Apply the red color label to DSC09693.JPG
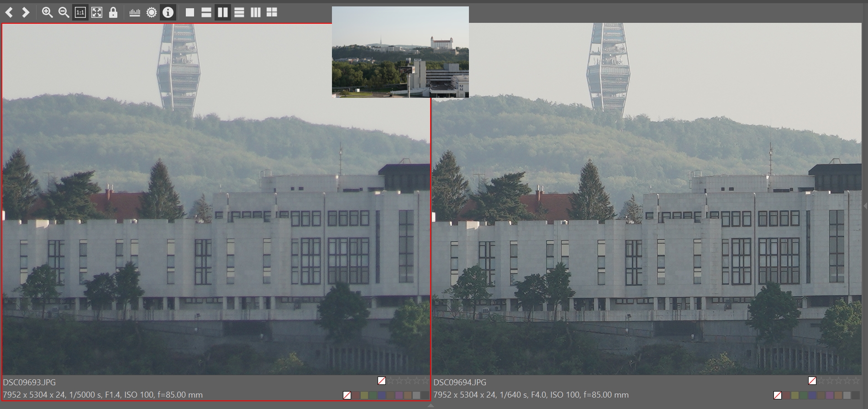Screen dimensions: 868x409 coord(356,395)
